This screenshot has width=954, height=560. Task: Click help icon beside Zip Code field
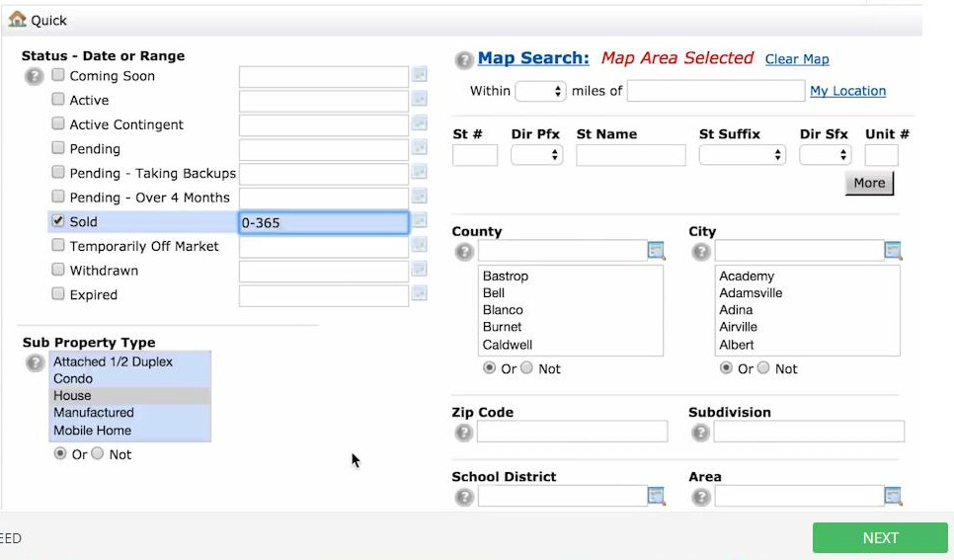(464, 433)
